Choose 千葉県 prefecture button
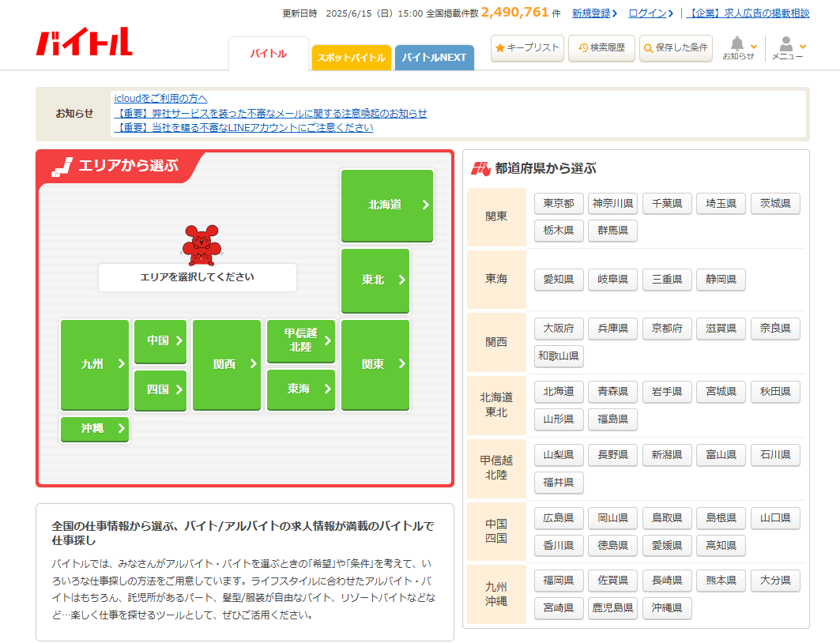This screenshot has height=643, width=840. (x=667, y=204)
